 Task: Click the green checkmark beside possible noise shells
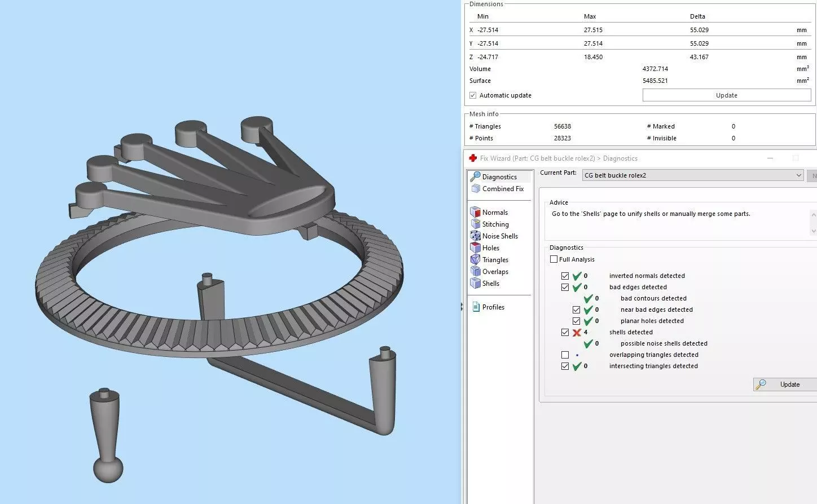(x=588, y=343)
